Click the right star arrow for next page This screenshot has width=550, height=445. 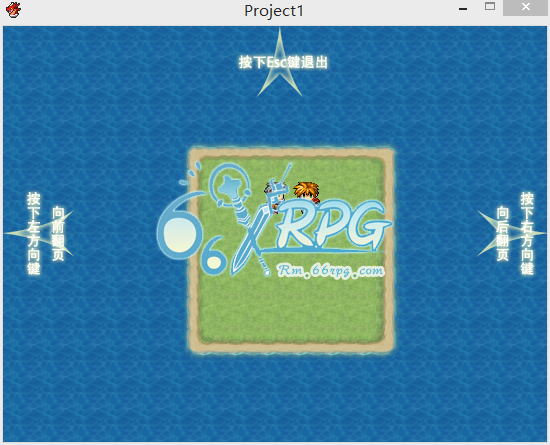(512, 233)
